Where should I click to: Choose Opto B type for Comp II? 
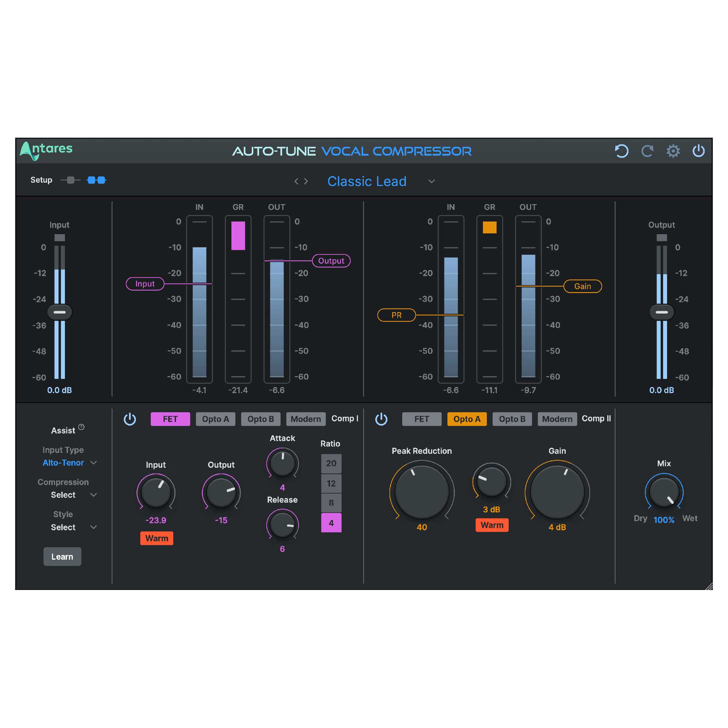pyautogui.click(x=512, y=419)
